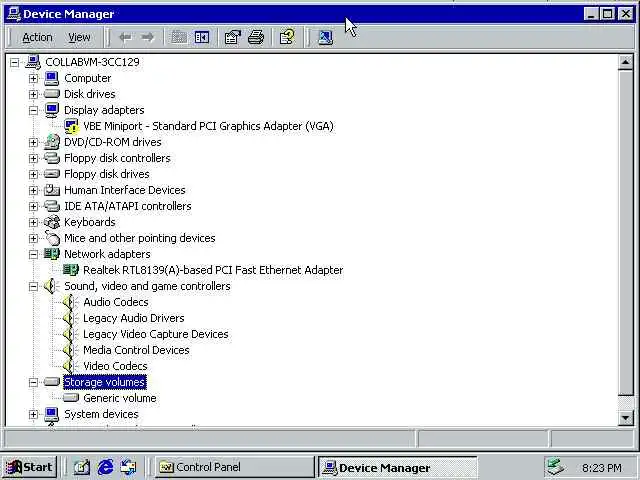
Task: Select Legacy Audio Drivers item
Action: point(133,318)
